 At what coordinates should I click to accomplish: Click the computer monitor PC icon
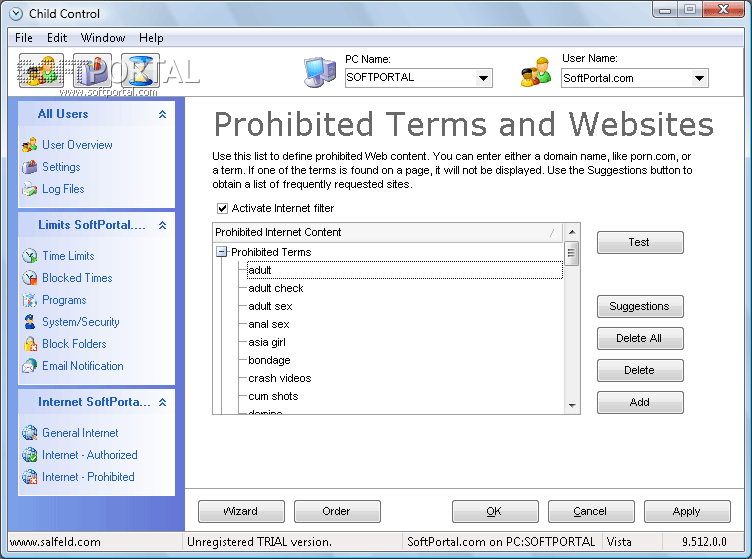click(320, 72)
